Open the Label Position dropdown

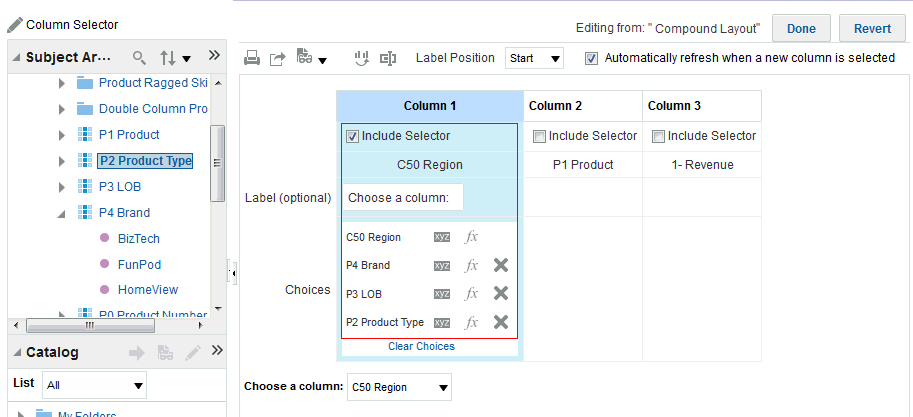click(535, 58)
